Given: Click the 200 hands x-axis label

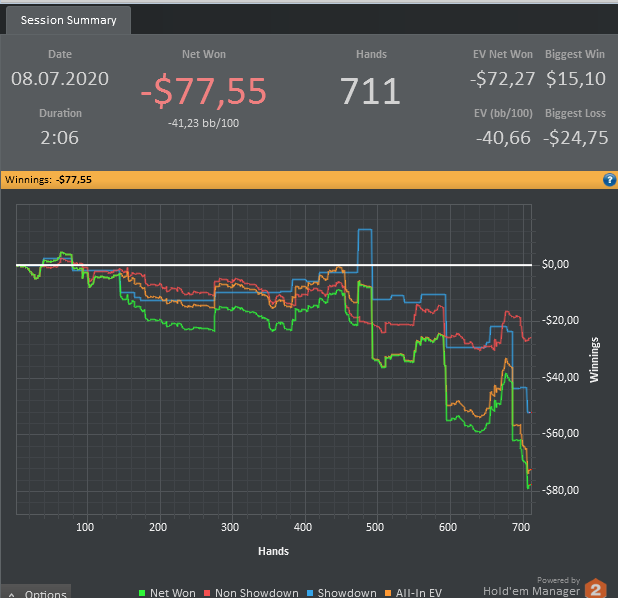Looking at the screenshot, I should tap(158, 527).
